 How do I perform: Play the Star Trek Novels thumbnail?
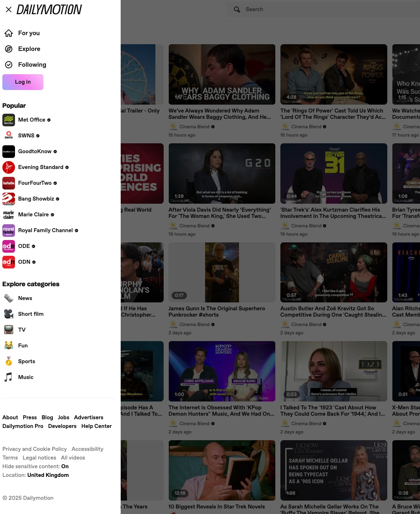pyautogui.click(x=222, y=470)
